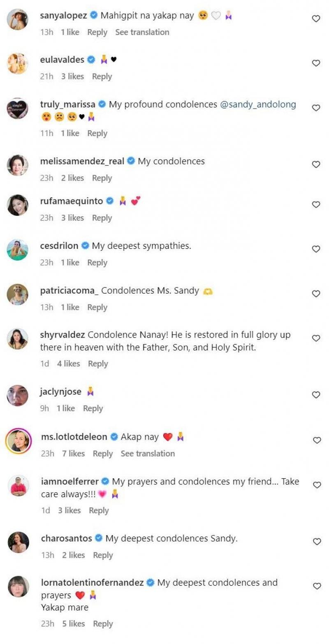Image resolution: width=329 pixels, height=644 pixels.
Task: Open the cesdrilon profile username
Action: tap(59, 246)
